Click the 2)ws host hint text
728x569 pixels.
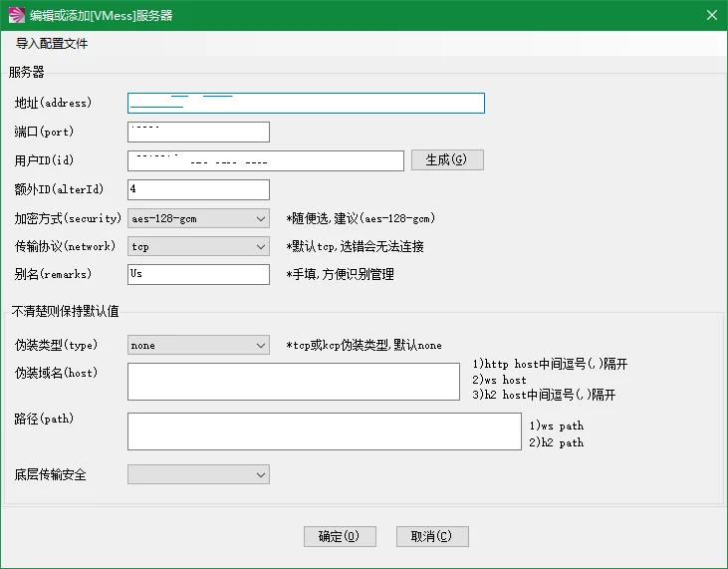click(x=499, y=380)
